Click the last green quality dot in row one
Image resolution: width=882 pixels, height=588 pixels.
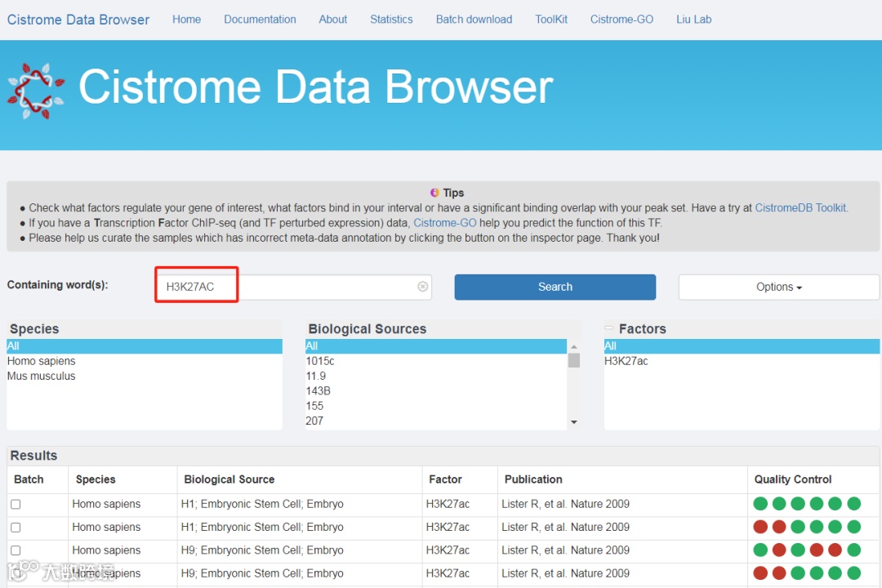tap(854, 504)
